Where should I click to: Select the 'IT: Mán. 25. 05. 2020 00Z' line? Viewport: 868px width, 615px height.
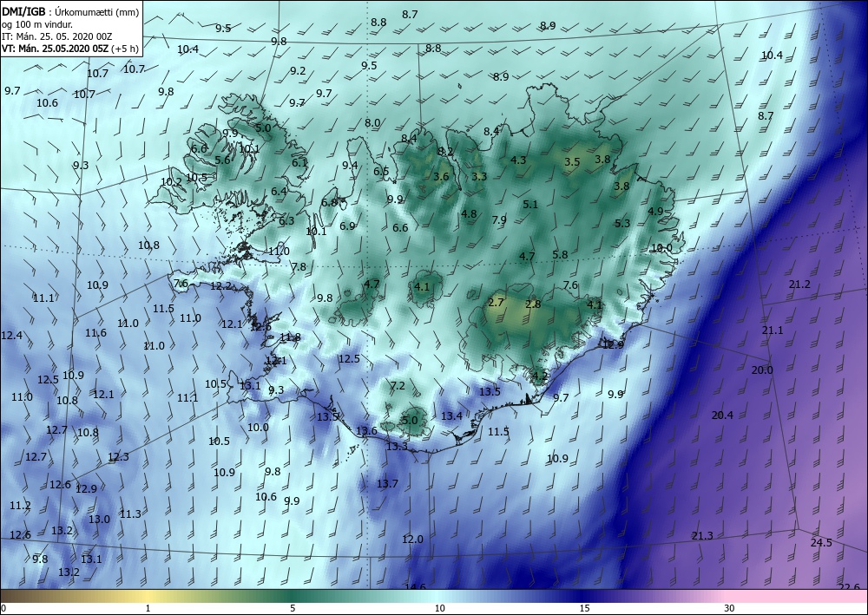pos(56,36)
